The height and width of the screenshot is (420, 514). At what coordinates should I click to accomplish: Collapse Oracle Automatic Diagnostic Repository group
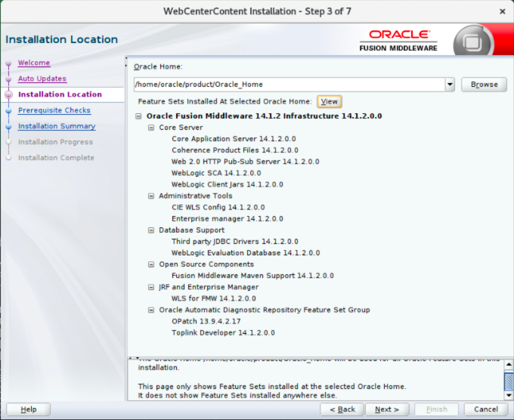151,310
